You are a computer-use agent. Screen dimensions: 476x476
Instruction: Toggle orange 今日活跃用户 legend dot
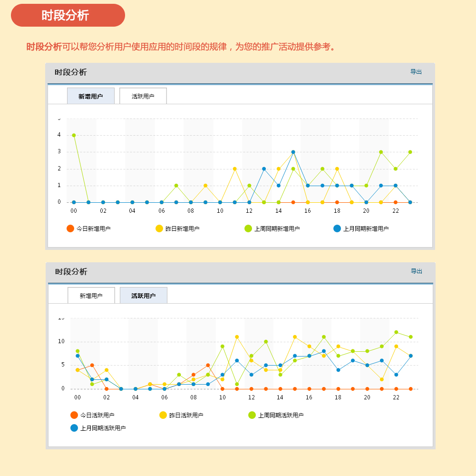[74, 415]
